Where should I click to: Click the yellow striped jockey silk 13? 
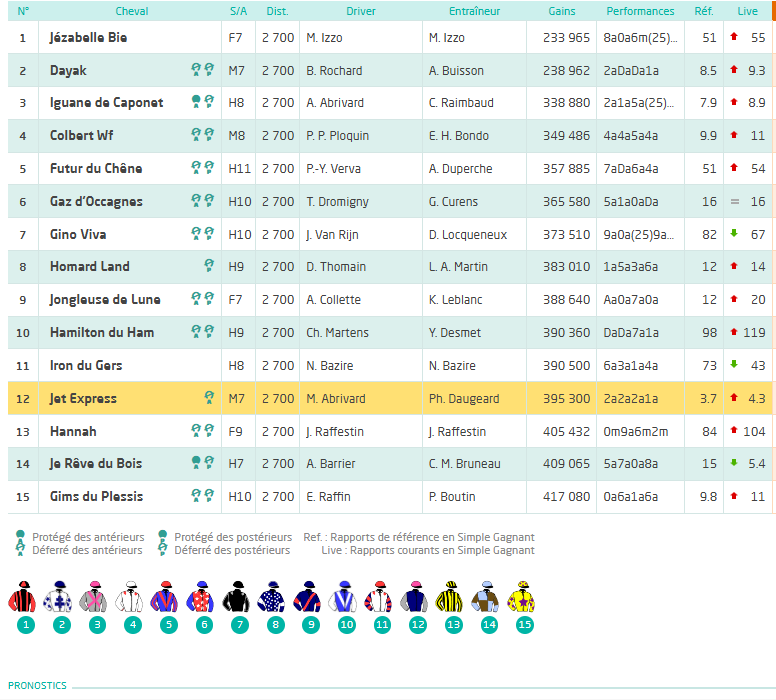[449, 597]
